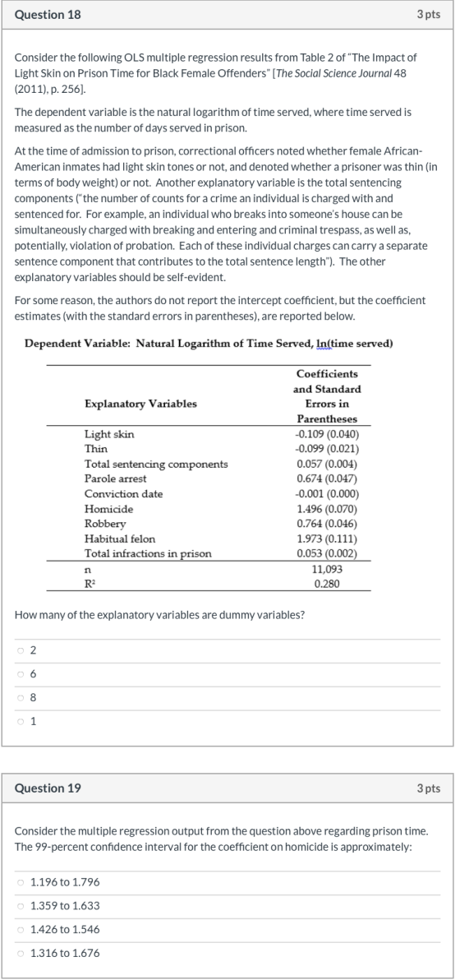
Task: Click the "Question 19" header title
Action: pyautogui.click(x=48, y=788)
